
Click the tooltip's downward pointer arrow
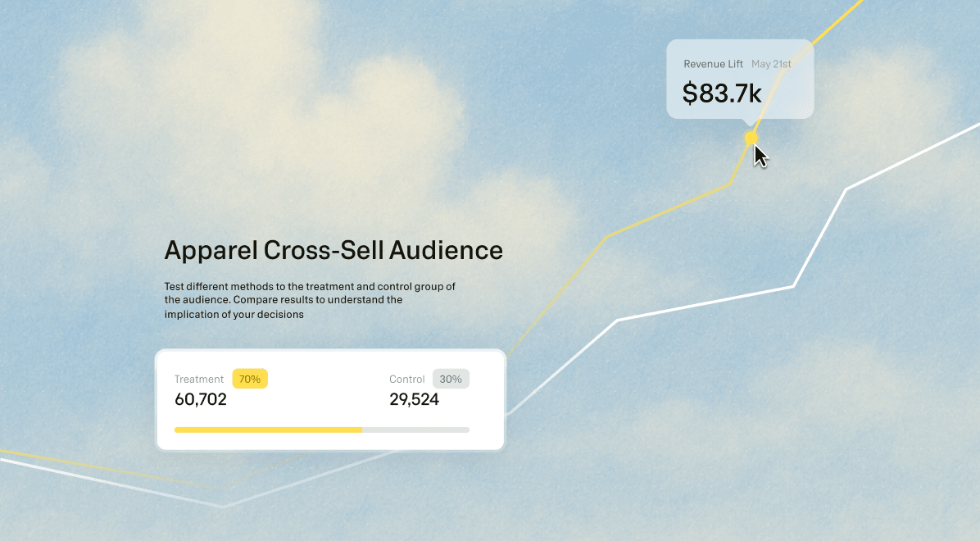749,124
